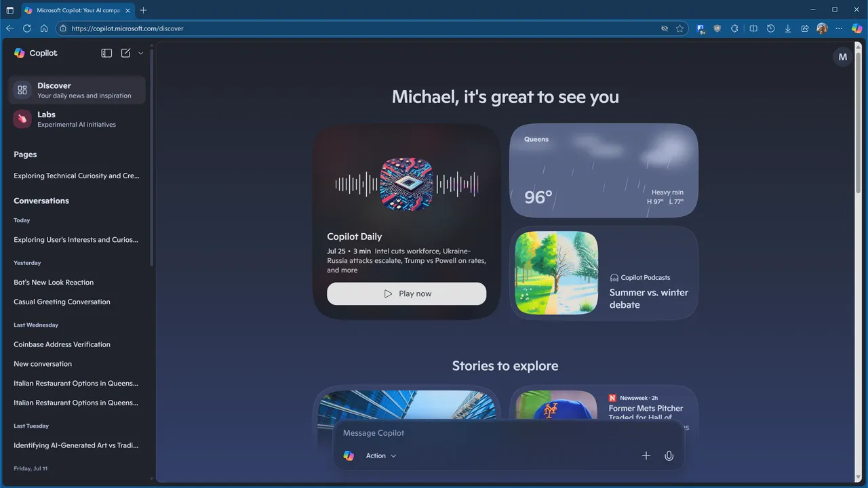Screen dimensions: 868x488
Task: Click the browser back arrow
Action: pyautogui.click(x=9, y=28)
